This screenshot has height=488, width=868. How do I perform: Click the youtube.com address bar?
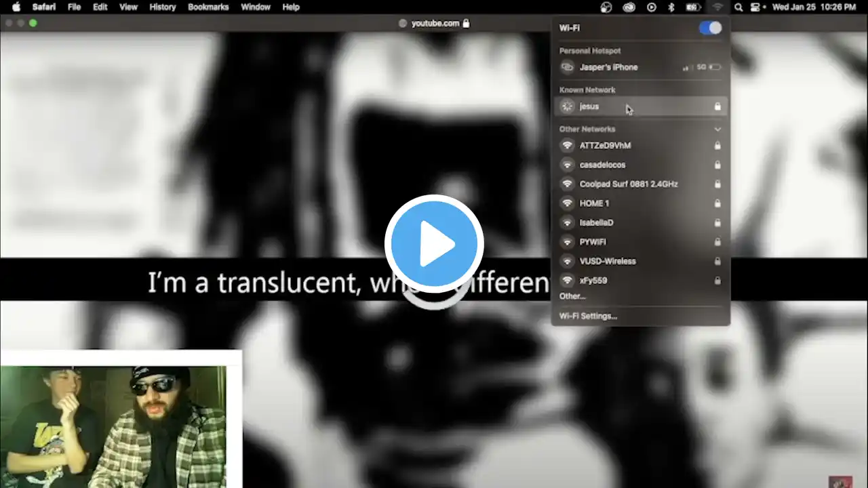(434, 23)
